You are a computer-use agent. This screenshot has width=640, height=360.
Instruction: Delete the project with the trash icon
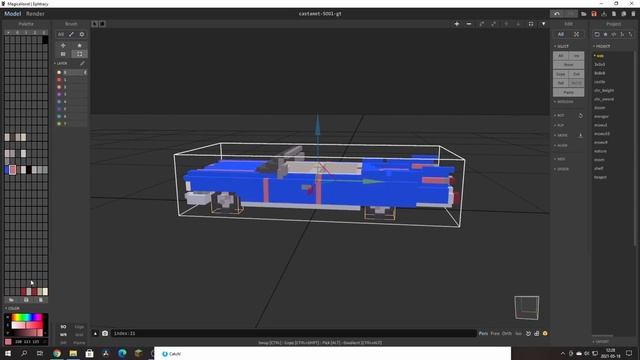(x=633, y=14)
